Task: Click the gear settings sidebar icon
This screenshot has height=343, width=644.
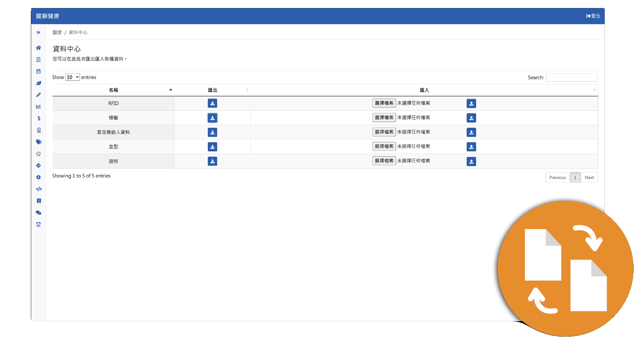Action: [x=39, y=177]
